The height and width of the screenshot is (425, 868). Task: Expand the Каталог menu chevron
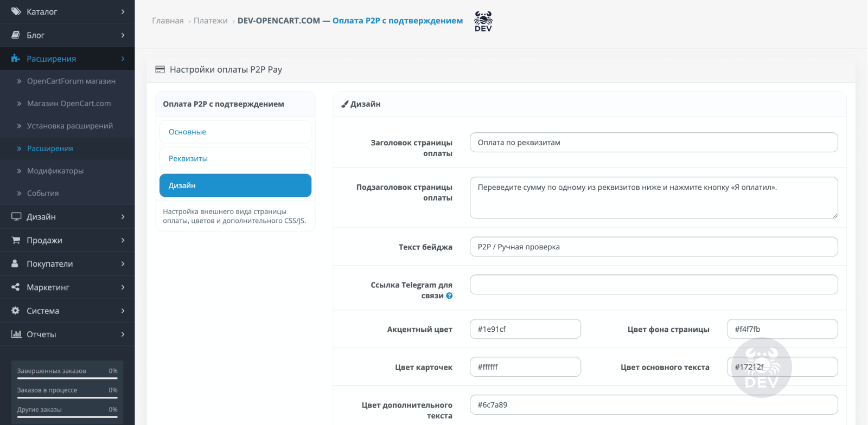coord(123,11)
